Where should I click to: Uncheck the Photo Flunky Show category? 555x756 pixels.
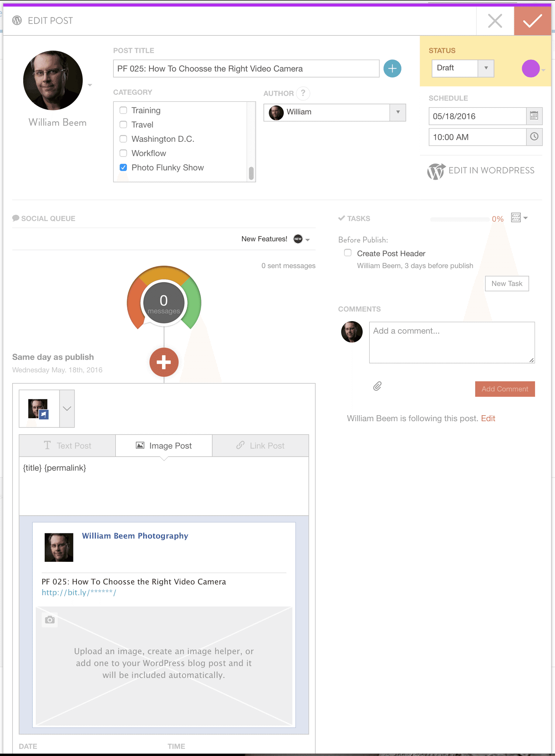[123, 167]
